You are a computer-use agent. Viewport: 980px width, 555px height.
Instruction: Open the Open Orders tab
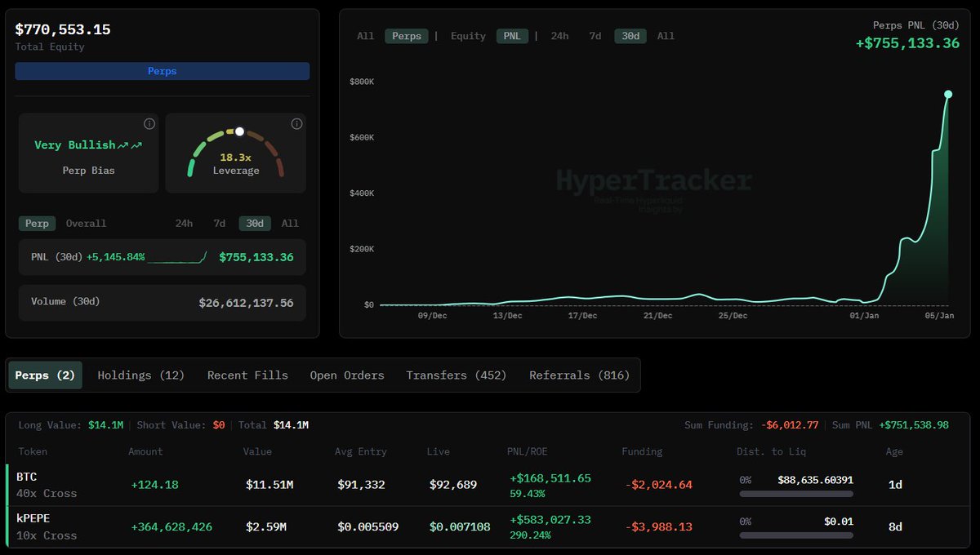(347, 375)
